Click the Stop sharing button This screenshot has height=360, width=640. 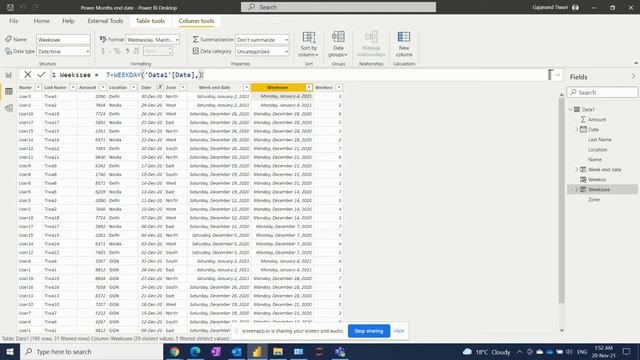369,331
